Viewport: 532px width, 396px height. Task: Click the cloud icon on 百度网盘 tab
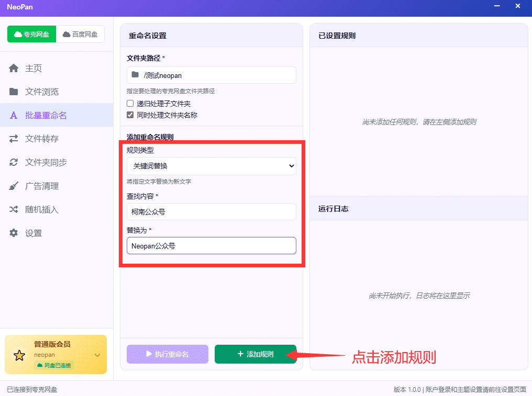pos(66,34)
